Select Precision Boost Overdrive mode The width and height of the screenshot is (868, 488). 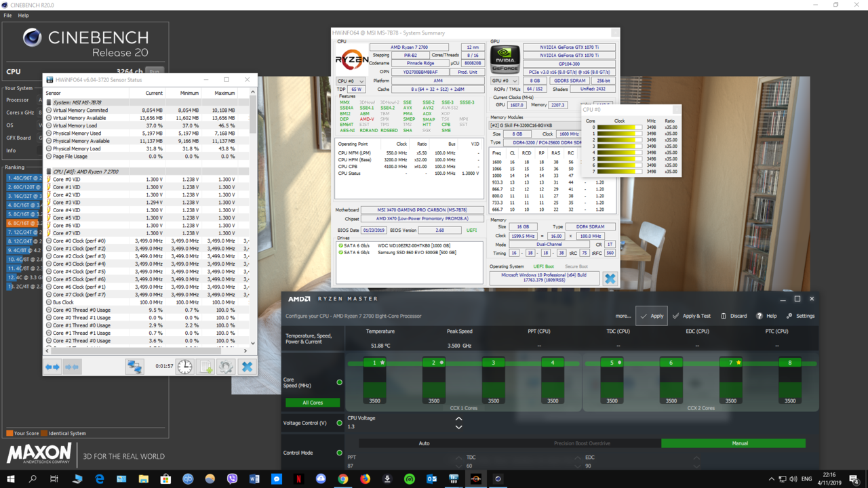582,443
